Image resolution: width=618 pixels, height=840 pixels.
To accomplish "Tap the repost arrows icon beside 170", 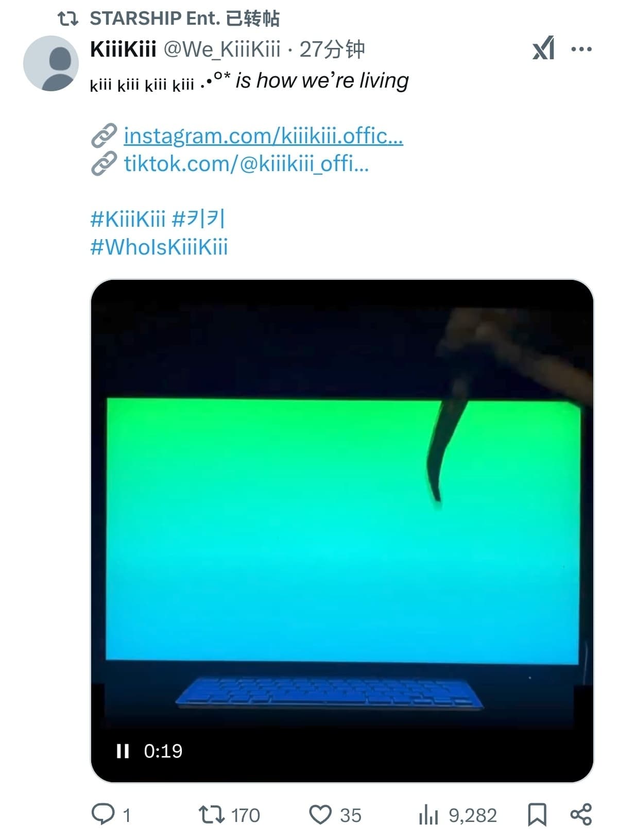I will click(x=211, y=815).
